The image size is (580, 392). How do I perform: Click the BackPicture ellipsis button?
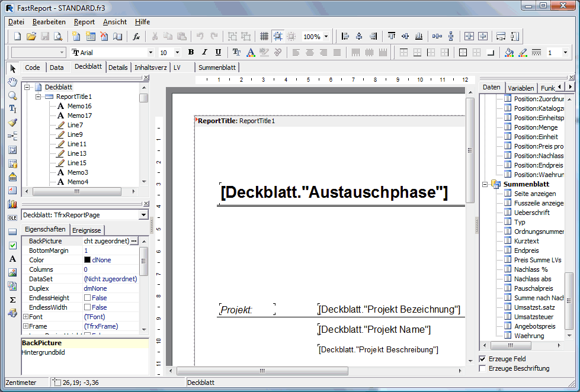pos(134,241)
